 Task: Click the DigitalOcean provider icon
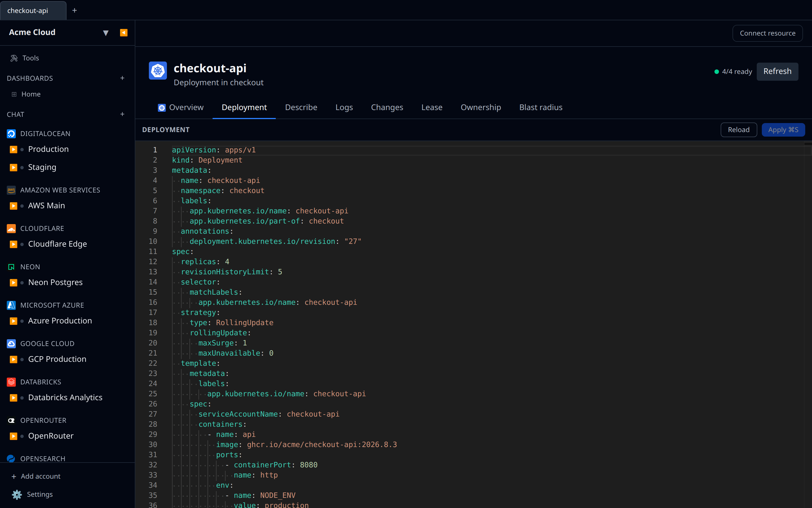(11, 134)
